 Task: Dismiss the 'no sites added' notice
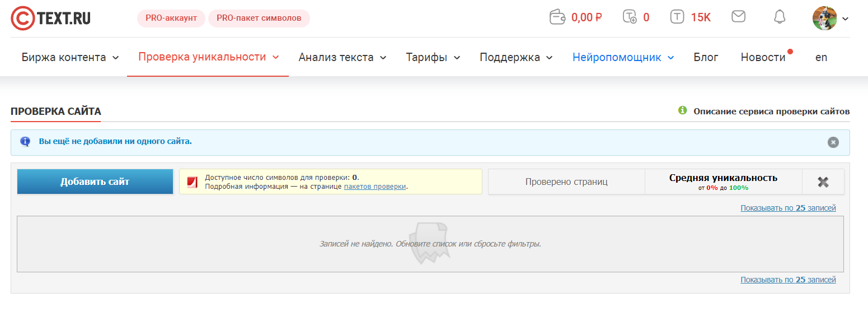[x=833, y=142]
